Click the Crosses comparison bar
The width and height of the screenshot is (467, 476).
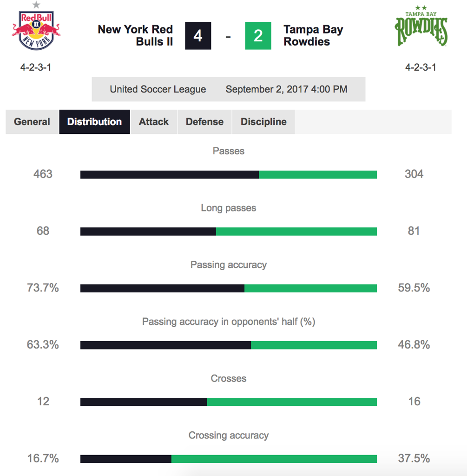[x=229, y=402]
